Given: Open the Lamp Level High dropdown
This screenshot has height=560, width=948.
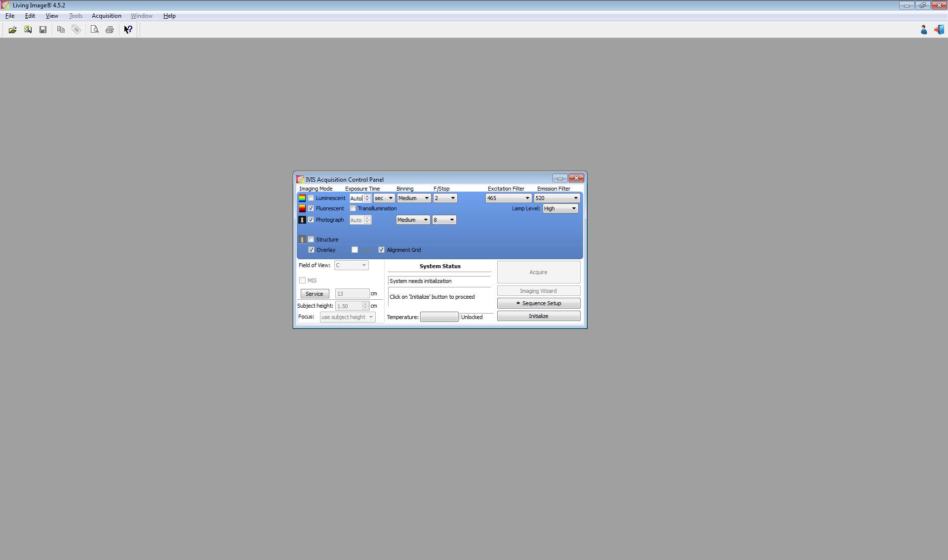Looking at the screenshot, I should coord(560,208).
